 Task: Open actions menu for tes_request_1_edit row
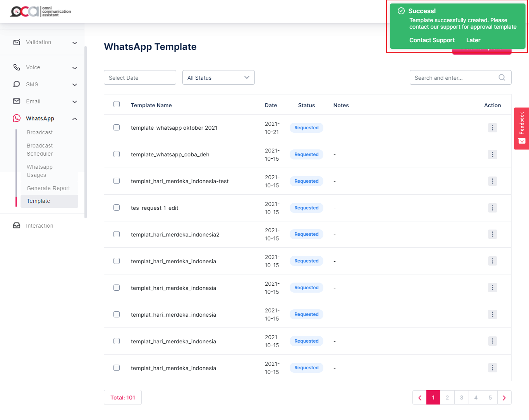pyautogui.click(x=492, y=208)
